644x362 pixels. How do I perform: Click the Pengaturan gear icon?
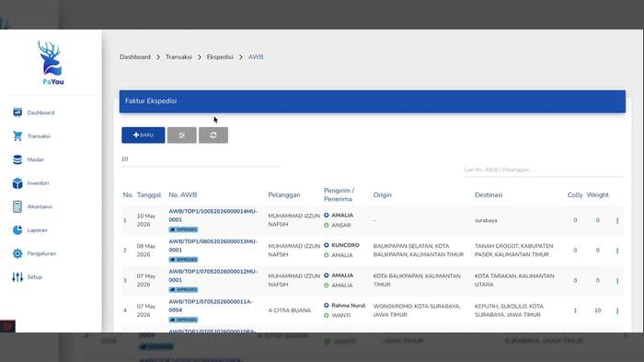click(17, 253)
